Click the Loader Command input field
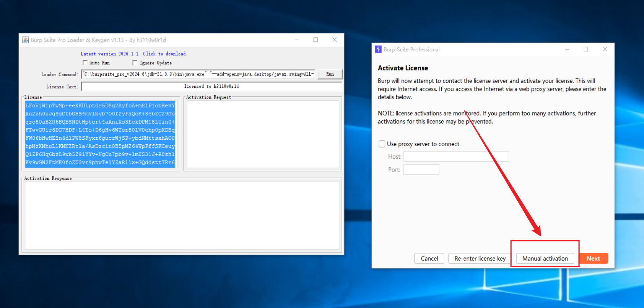Viewport: 644px width, 308px height. 198,74
